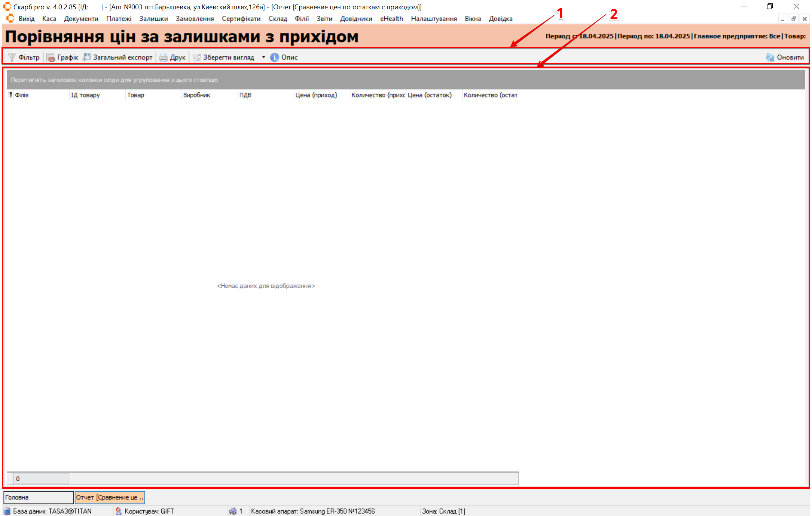Image resolution: width=812 pixels, height=516 pixels.
Task: Click the blue Опис info icon
Action: (x=275, y=57)
